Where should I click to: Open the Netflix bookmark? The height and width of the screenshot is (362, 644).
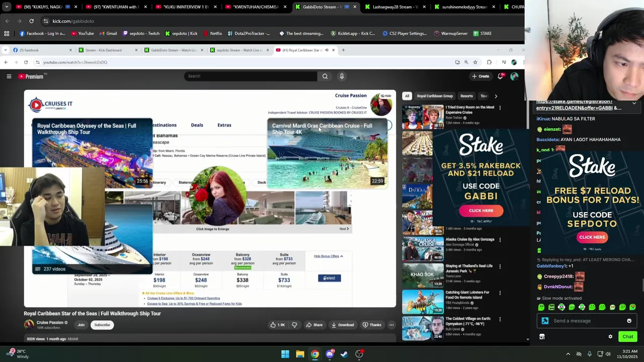tap(213, 34)
